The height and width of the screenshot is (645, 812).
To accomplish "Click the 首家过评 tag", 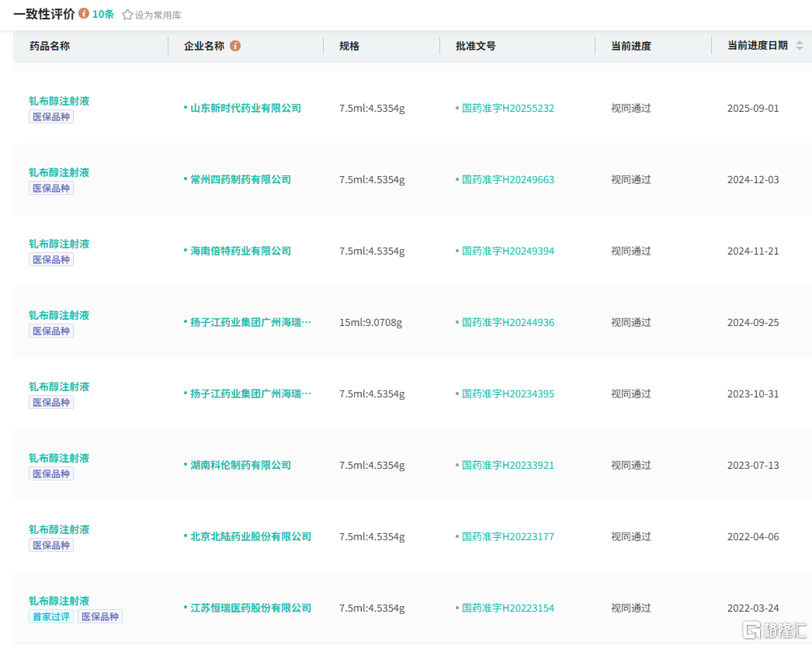I will [x=51, y=616].
